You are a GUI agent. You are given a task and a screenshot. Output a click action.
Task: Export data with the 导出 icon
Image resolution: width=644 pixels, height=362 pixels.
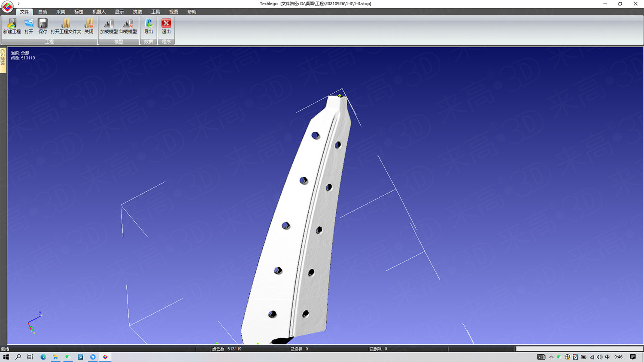149,26
